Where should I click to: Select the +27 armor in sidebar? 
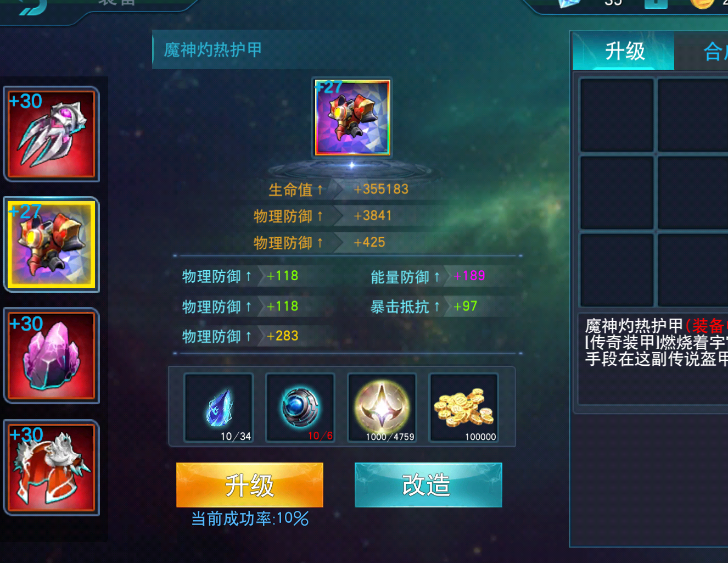(52, 244)
